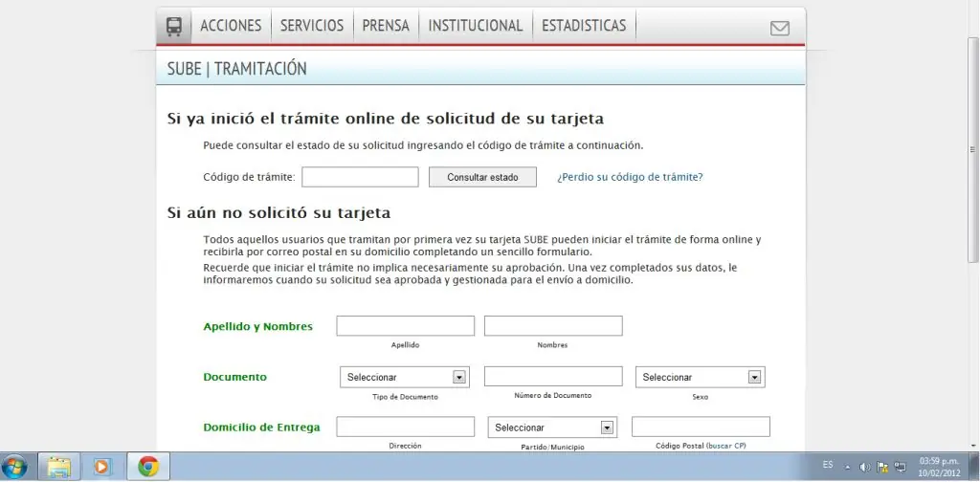Viewport: 980px width, 482px height.
Task: Click the page vertical scrollbar thumb
Action: coord(973,148)
